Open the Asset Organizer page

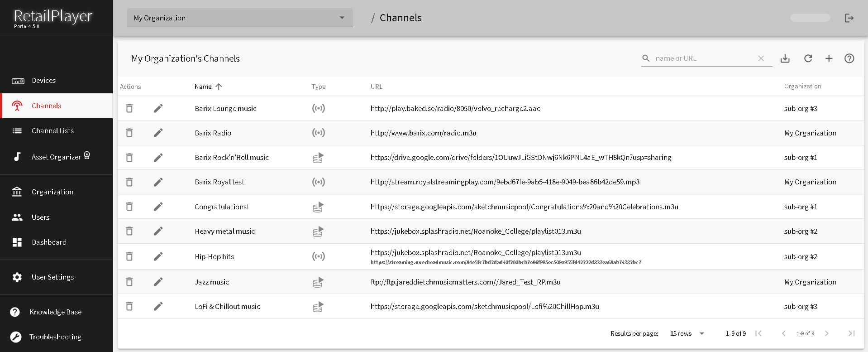coord(56,157)
